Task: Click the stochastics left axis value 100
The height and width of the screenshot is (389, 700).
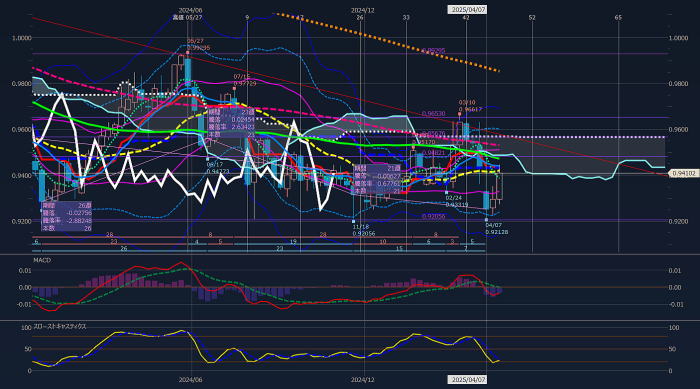Action: pyautogui.click(x=26, y=328)
